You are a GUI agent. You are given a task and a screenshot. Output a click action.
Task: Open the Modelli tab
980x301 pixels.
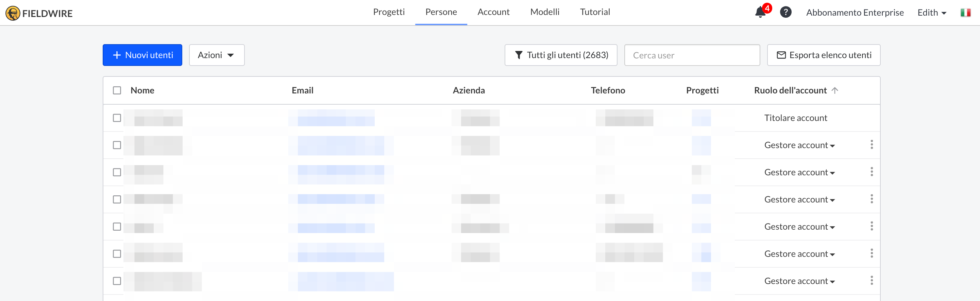[545, 12]
